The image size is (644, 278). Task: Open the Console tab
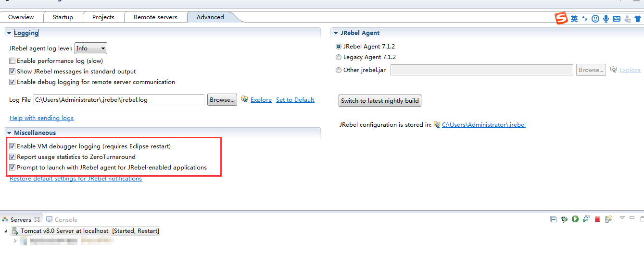pyautogui.click(x=62, y=219)
